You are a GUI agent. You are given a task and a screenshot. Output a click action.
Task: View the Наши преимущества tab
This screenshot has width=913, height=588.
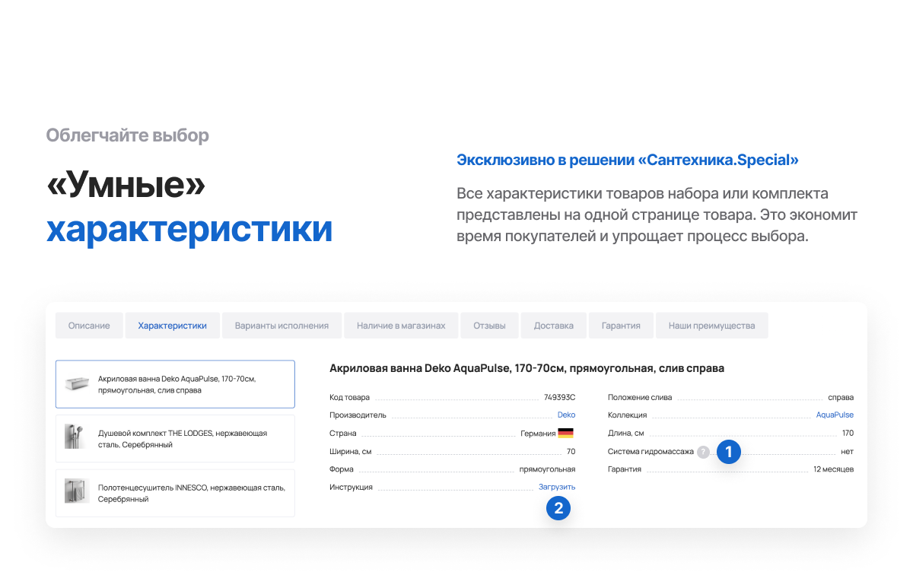coord(711,325)
